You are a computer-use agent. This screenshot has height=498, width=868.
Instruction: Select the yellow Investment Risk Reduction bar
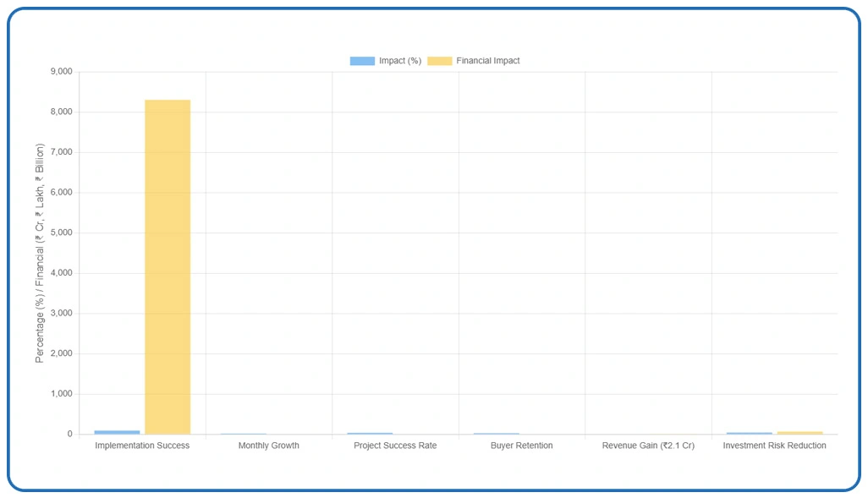point(799,433)
